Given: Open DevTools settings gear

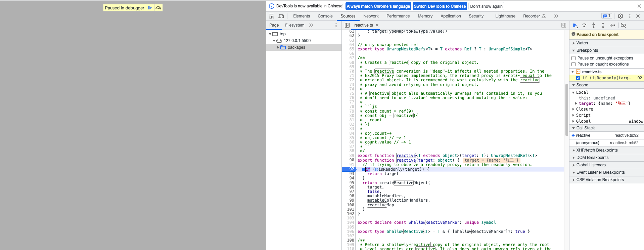Looking at the screenshot, I should click(x=620, y=16).
